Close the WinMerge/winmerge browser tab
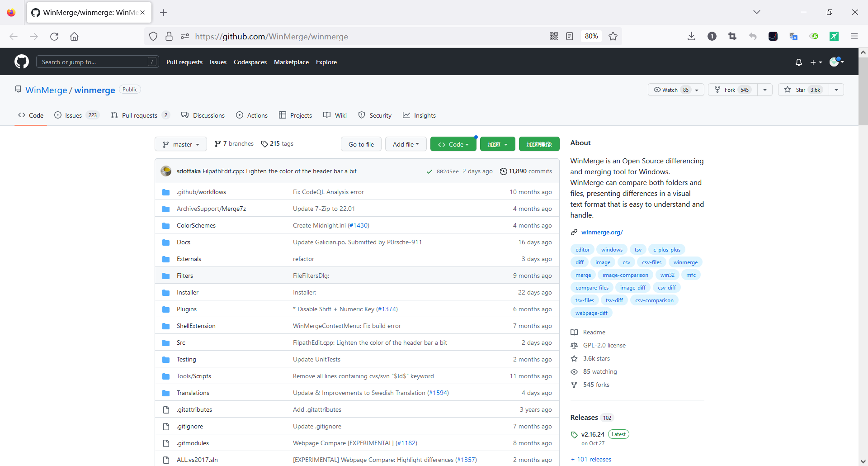Viewport: 868px width, 466px height. point(142,13)
